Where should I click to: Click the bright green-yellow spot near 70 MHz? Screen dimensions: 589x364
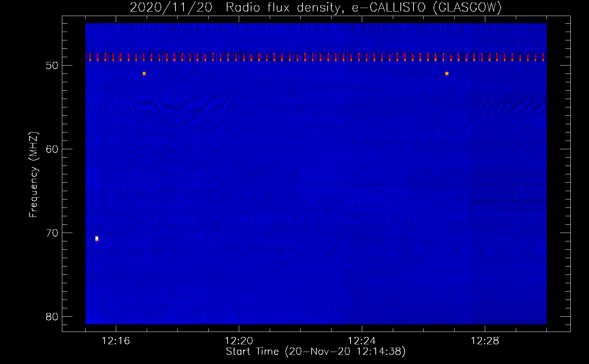(97, 238)
